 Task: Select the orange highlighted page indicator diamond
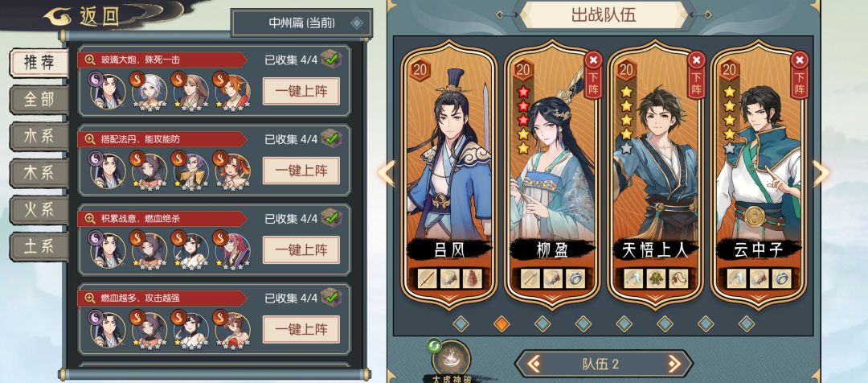click(x=502, y=323)
